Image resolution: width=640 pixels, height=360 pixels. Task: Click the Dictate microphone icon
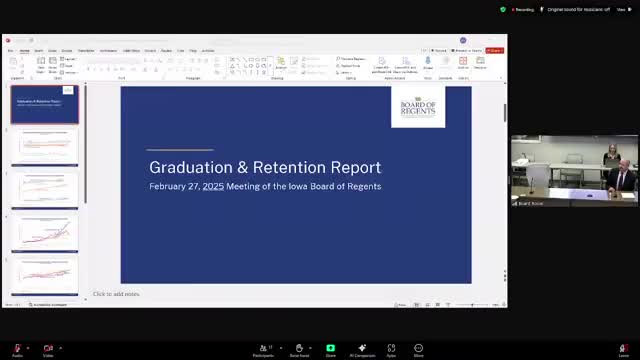428,63
